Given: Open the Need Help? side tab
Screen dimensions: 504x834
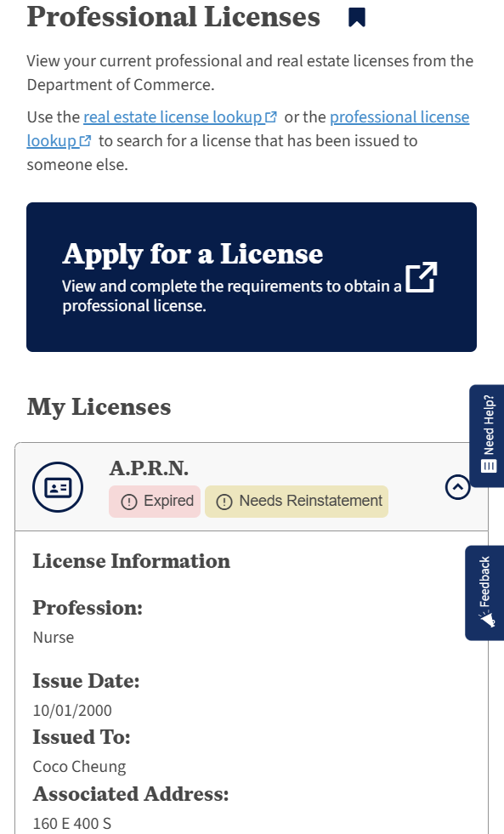Looking at the screenshot, I should (487, 435).
